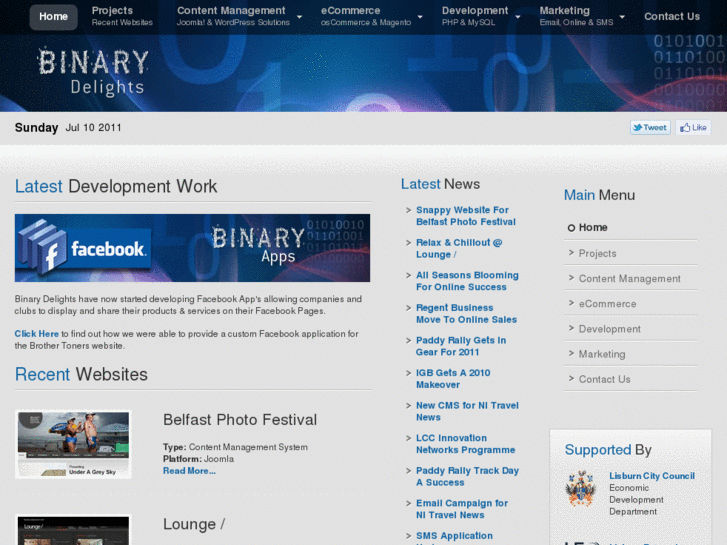
Task: Open Marketing Email, Online & SMS menu
Action: pos(576,16)
